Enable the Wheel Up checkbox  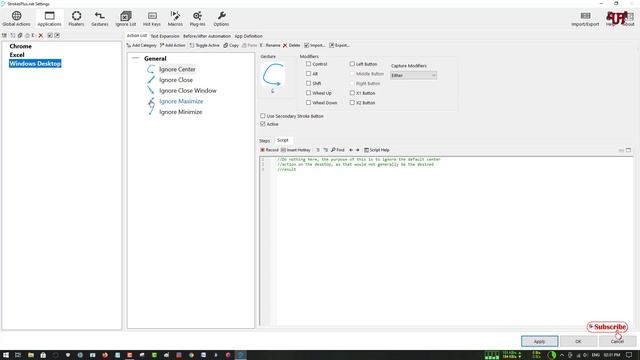[309, 93]
